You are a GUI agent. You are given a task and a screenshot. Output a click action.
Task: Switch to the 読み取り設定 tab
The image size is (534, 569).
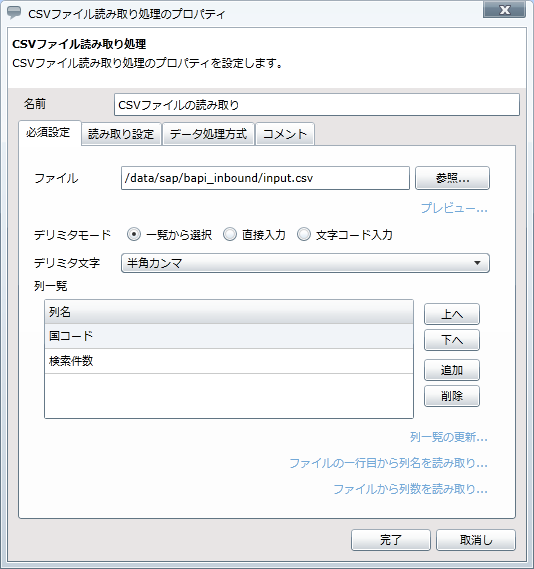click(x=121, y=134)
